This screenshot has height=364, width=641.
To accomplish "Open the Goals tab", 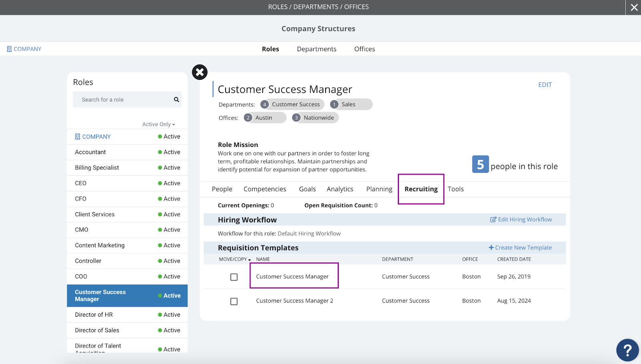I will click(307, 189).
